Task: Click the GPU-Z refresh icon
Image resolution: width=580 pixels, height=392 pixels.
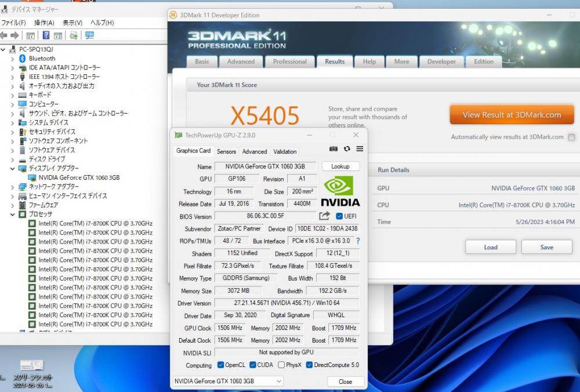Action: (347, 148)
